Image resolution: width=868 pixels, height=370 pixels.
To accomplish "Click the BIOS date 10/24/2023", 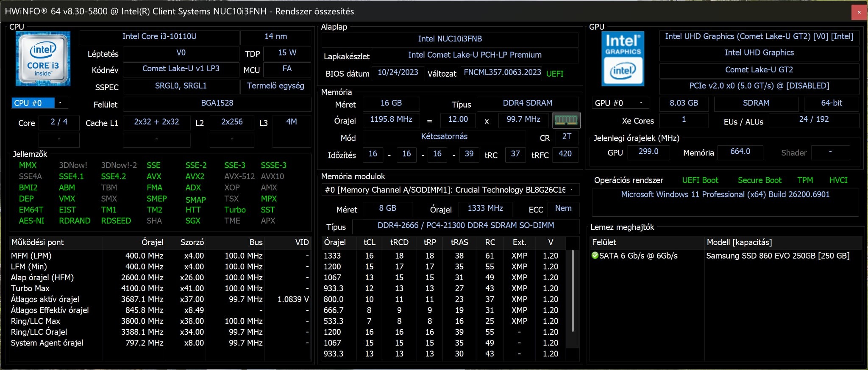I will pyautogui.click(x=398, y=72).
